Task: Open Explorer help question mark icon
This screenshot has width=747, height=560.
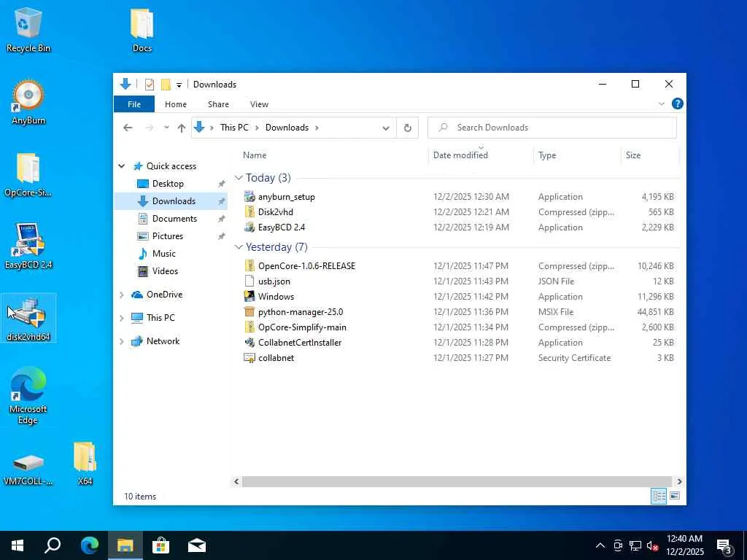Action: (x=677, y=104)
